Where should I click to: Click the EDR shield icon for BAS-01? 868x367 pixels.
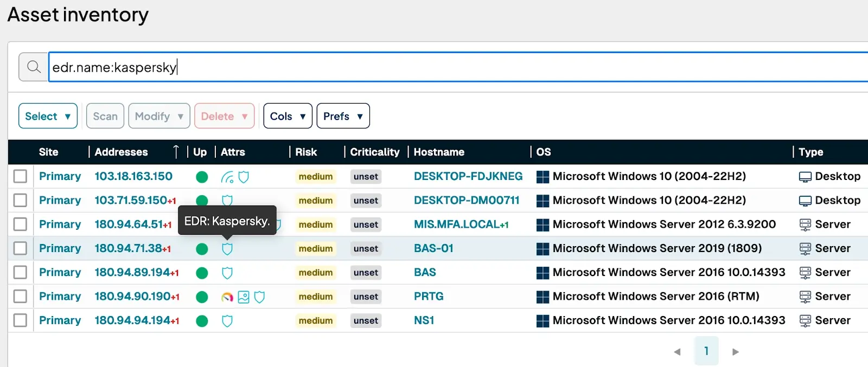(x=227, y=249)
